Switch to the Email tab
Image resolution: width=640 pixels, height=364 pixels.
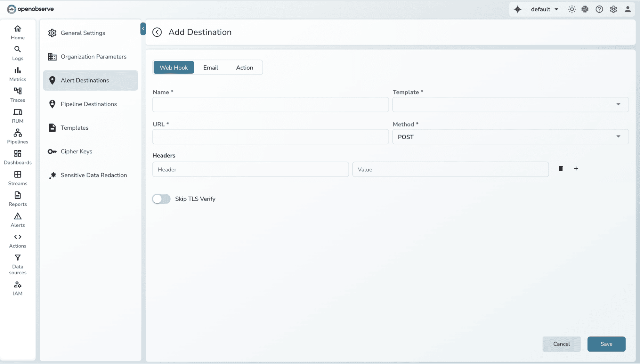[x=210, y=67]
